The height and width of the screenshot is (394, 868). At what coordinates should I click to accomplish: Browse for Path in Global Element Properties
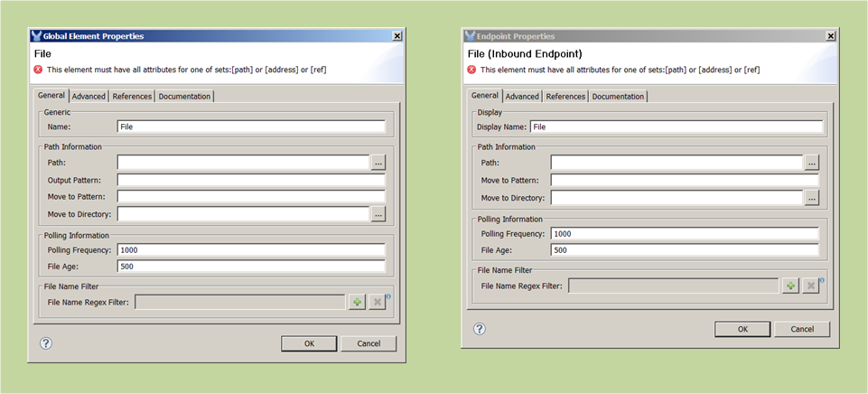pos(378,163)
